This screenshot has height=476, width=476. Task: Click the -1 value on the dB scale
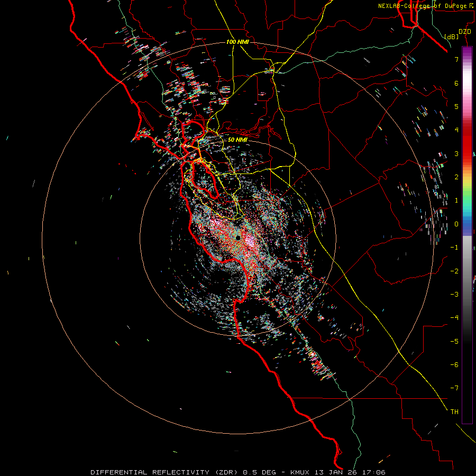[454, 248]
